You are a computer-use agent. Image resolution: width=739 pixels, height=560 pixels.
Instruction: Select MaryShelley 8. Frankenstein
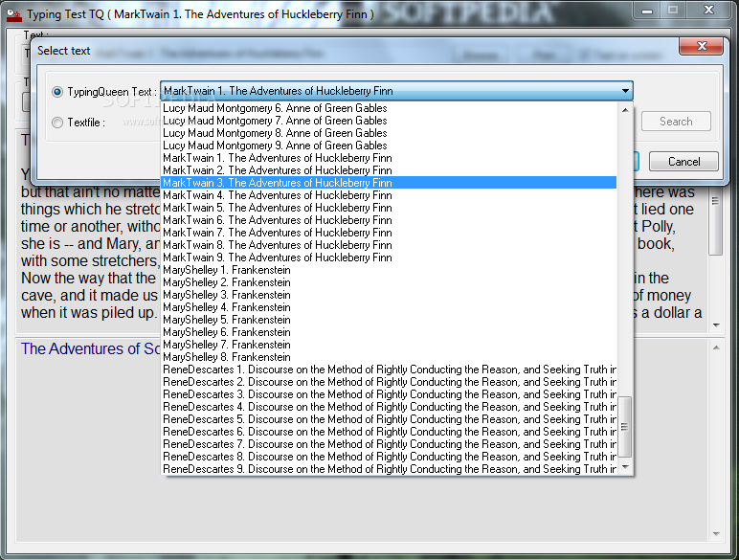389,357
